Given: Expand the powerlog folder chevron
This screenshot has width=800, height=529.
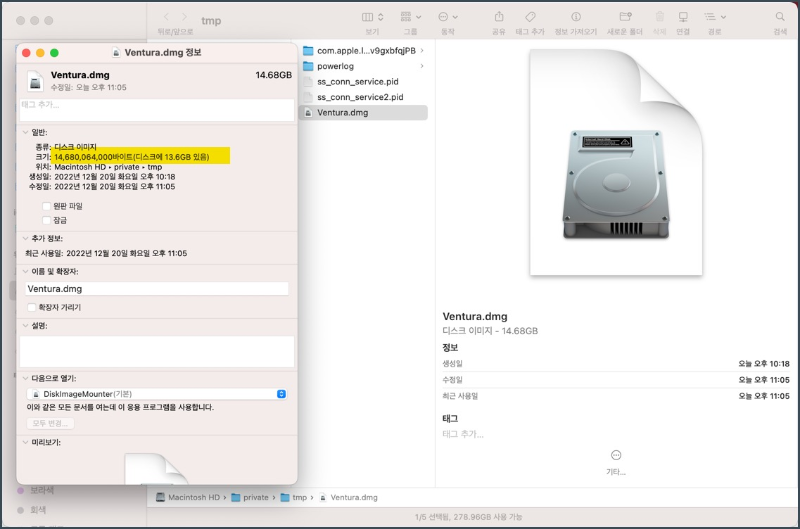Looking at the screenshot, I should 422,66.
